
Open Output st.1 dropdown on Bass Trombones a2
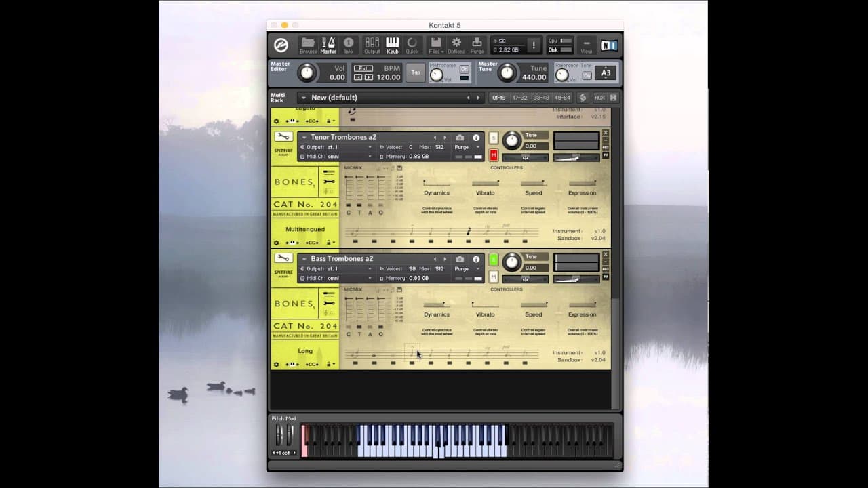[337, 268]
